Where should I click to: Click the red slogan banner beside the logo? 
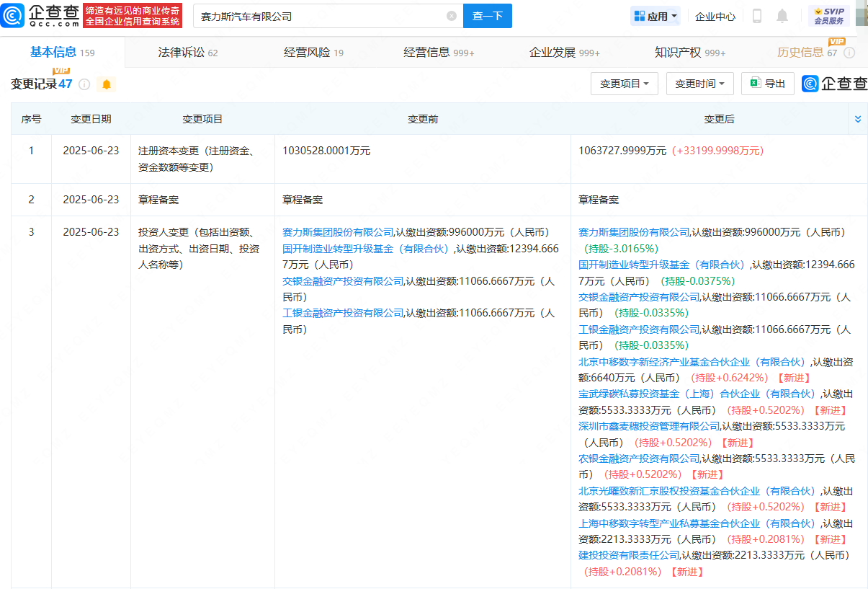click(133, 16)
